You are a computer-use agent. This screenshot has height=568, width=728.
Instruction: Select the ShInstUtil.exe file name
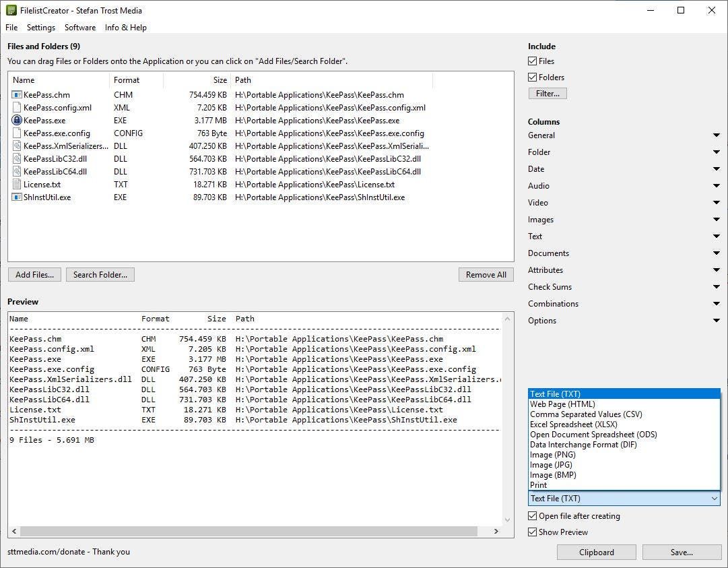point(47,197)
